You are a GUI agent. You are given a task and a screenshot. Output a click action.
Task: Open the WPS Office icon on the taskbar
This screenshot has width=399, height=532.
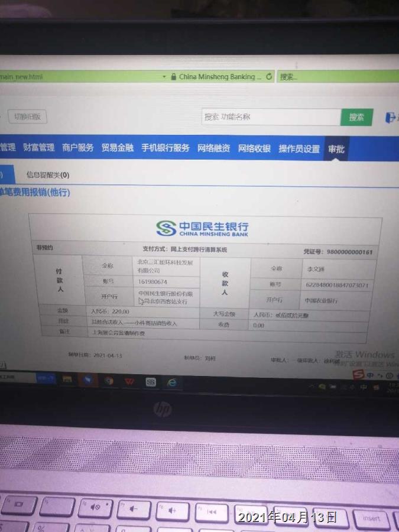(129, 382)
